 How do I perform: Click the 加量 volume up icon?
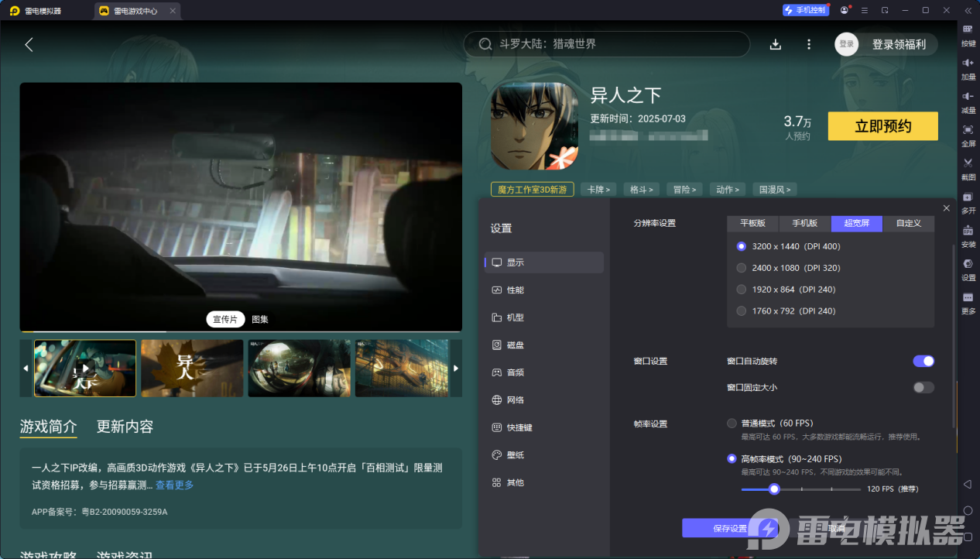click(x=968, y=63)
